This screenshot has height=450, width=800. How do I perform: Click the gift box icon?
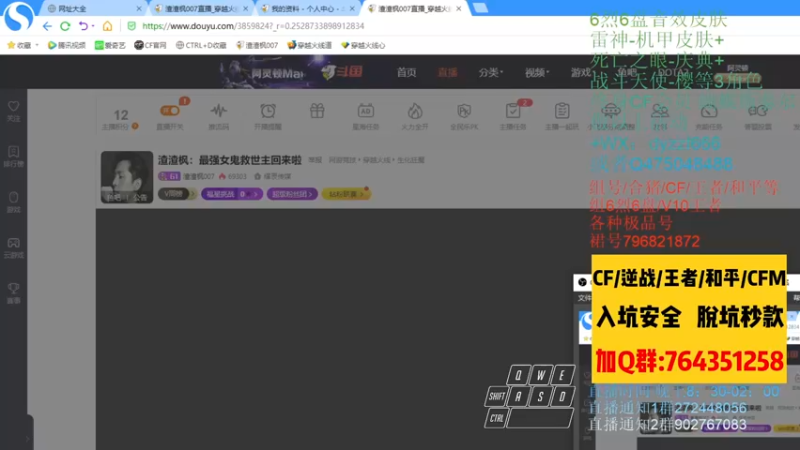point(317,111)
